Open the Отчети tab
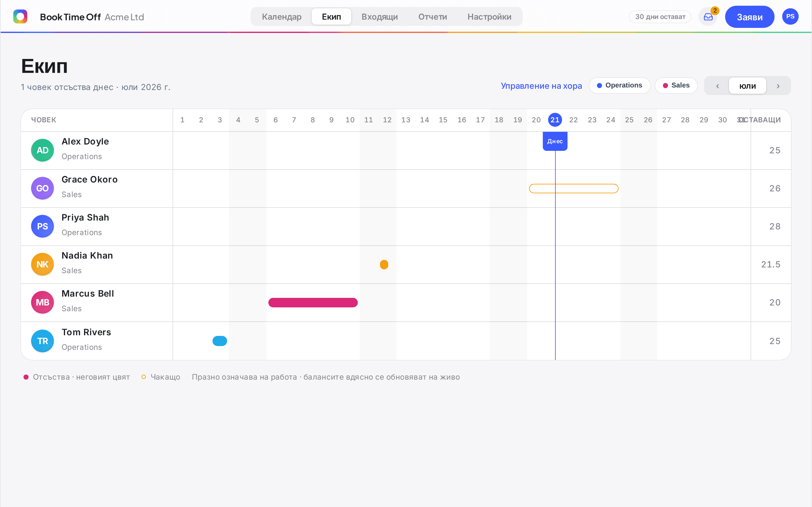This screenshot has height=507, width=812. 433,17
